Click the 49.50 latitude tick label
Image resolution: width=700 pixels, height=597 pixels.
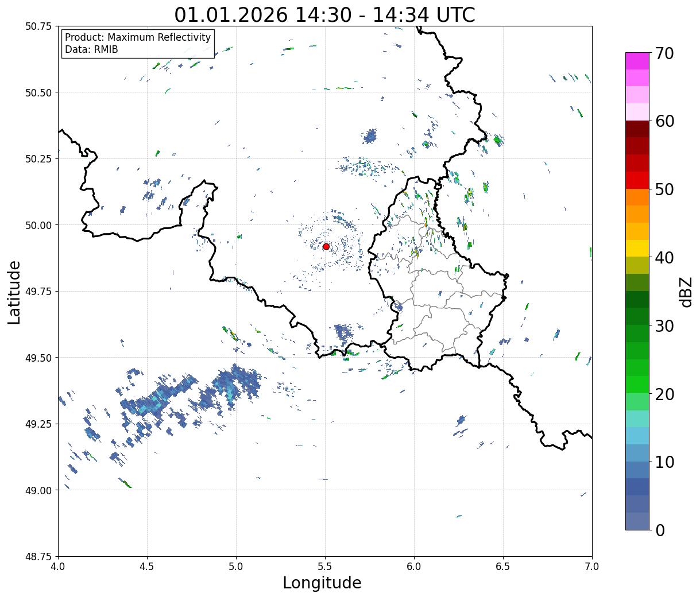[x=38, y=358]
